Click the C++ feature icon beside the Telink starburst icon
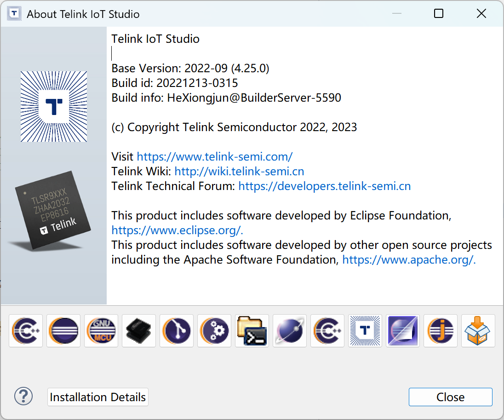This screenshot has height=420, width=504. (327, 331)
